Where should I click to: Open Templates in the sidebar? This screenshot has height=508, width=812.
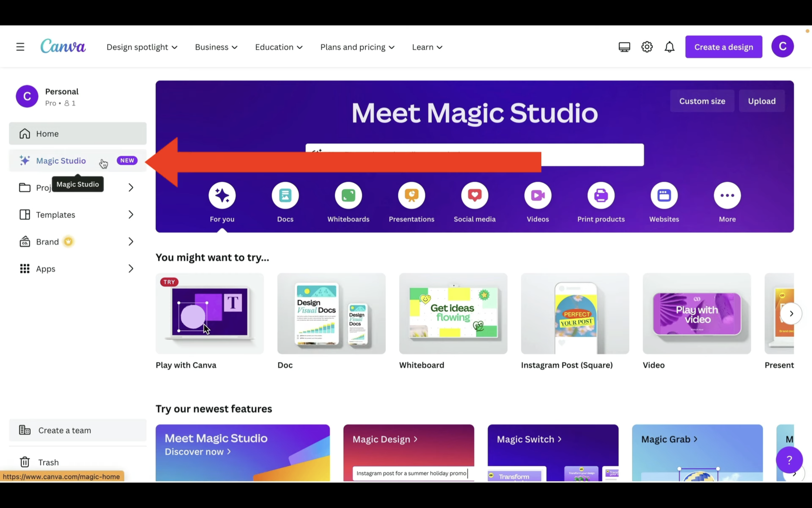[x=78, y=214]
